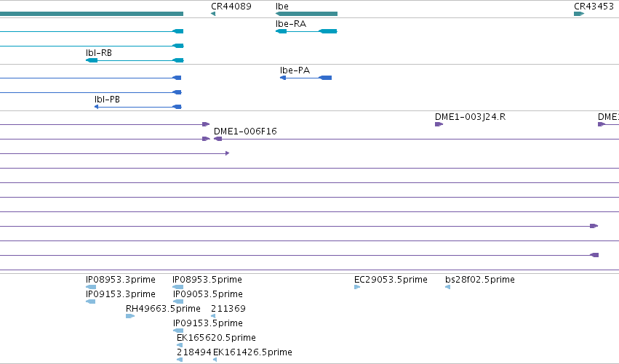Click the CR43453 label text
This screenshot has width=619, height=364.
pos(594,7)
